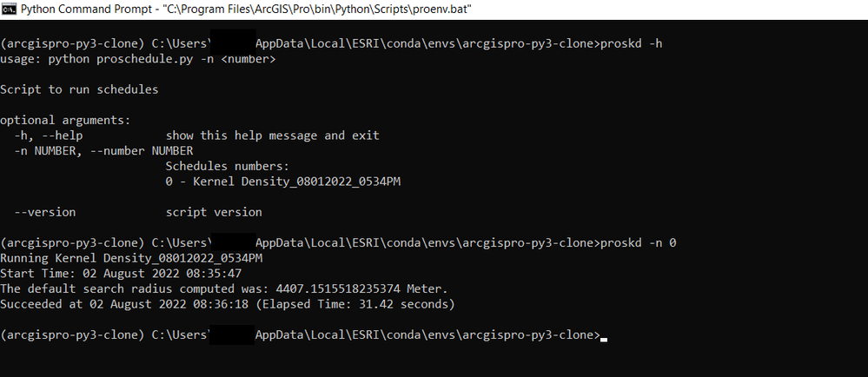
Task: Click the 'Schedules numbers:' line
Action: pos(227,166)
